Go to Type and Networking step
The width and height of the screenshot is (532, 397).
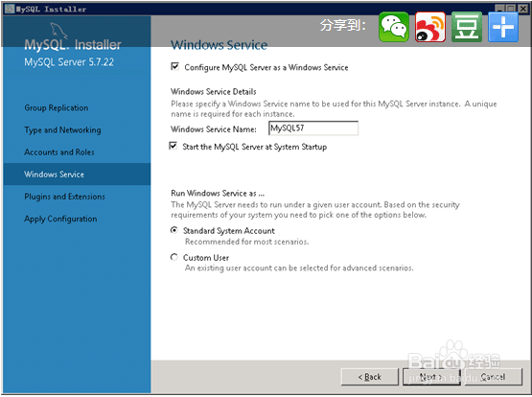point(62,130)
